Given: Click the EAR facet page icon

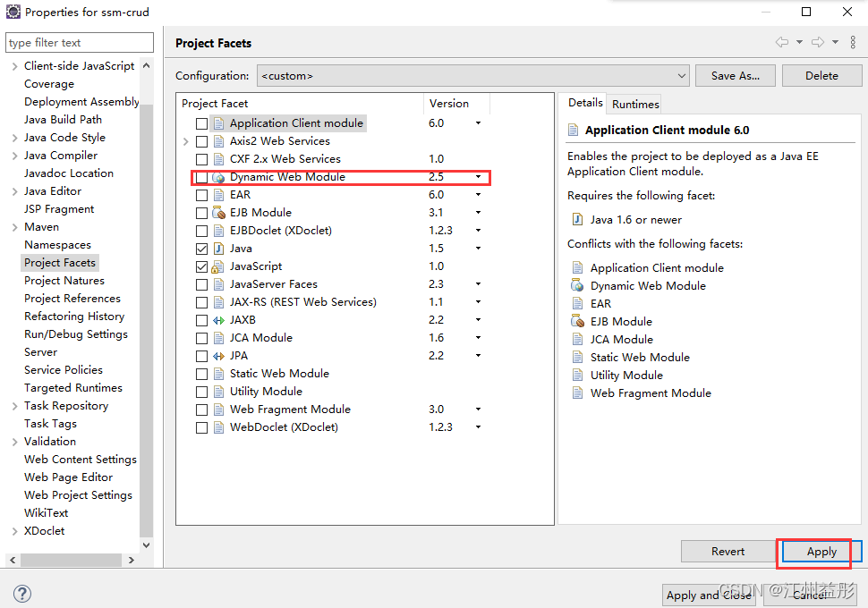Looking at the screenshot, I should (x=218, y=195).
